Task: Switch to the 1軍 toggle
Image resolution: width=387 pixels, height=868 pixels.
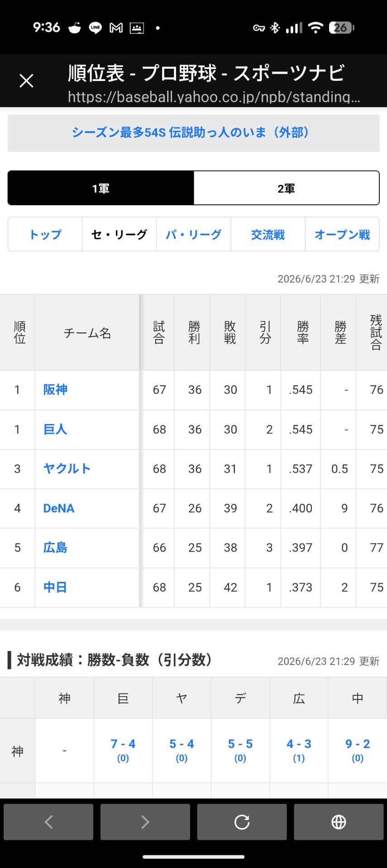Action: 101,188
